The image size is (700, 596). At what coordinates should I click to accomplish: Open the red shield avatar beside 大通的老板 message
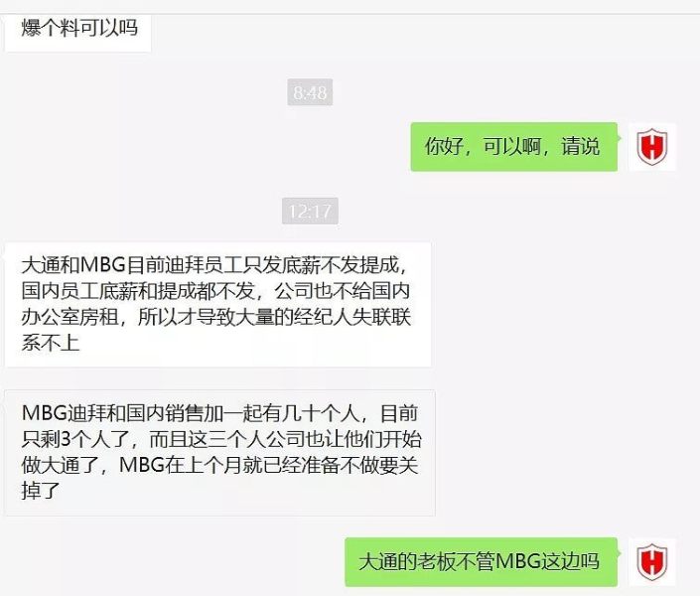pyautogui.click(x=652, y=562)
